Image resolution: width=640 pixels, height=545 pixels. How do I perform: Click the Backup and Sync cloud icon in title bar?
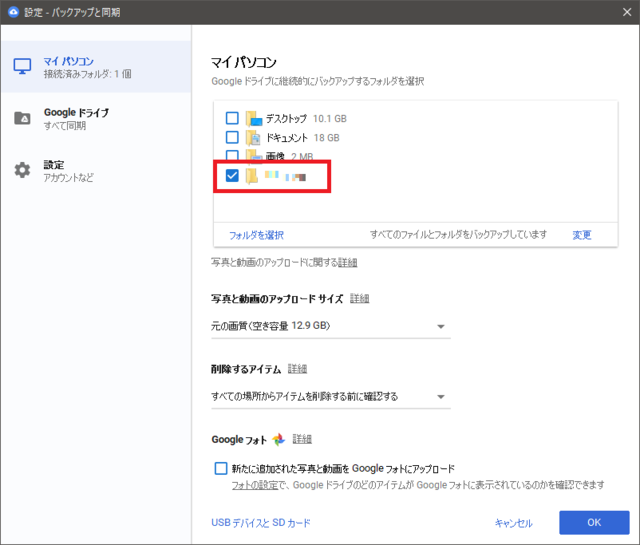pos(13,12)
